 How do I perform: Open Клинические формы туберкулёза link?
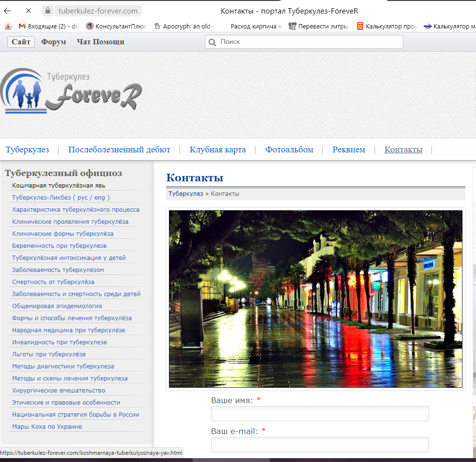click(x=63, y=233)
